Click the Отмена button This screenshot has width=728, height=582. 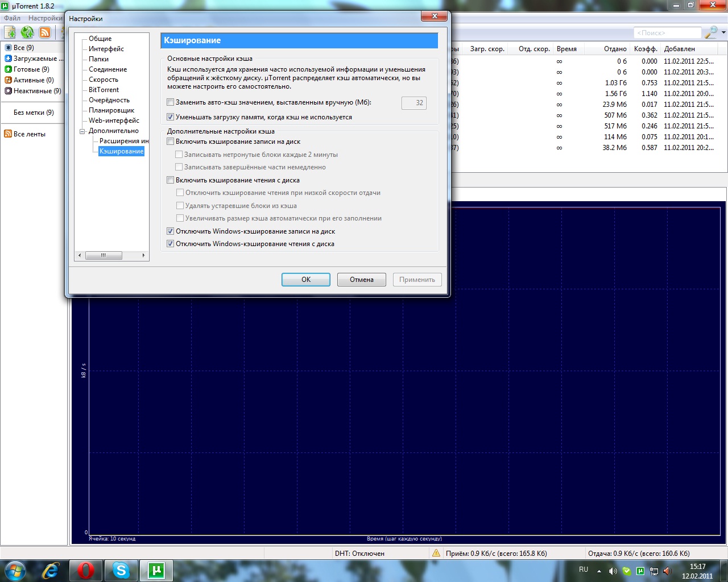(362, 280)
